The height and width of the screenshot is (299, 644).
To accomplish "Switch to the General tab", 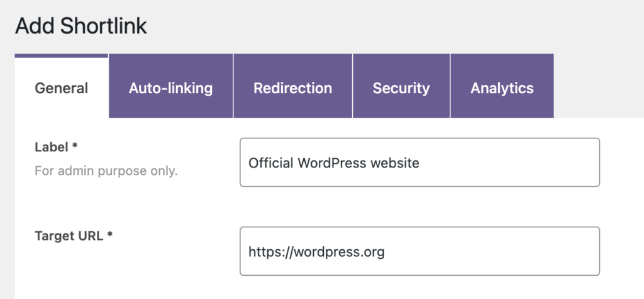I will pos(62,86).
